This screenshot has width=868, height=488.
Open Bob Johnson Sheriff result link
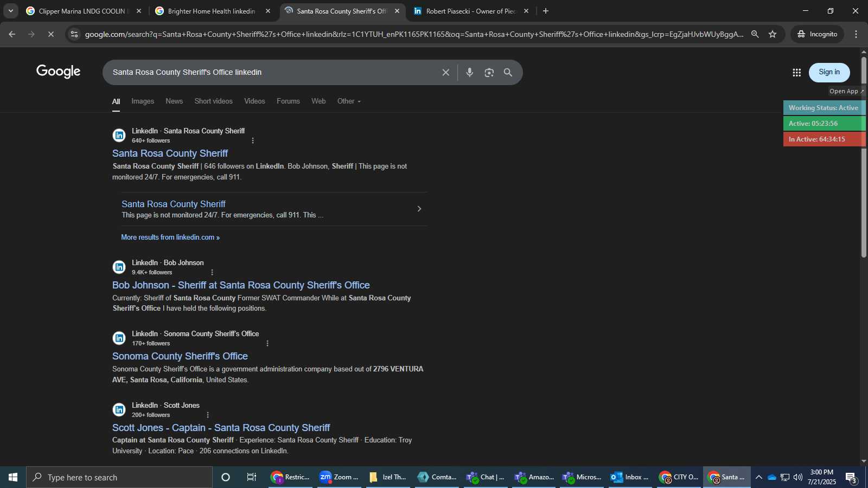click(x=241, y=285)
